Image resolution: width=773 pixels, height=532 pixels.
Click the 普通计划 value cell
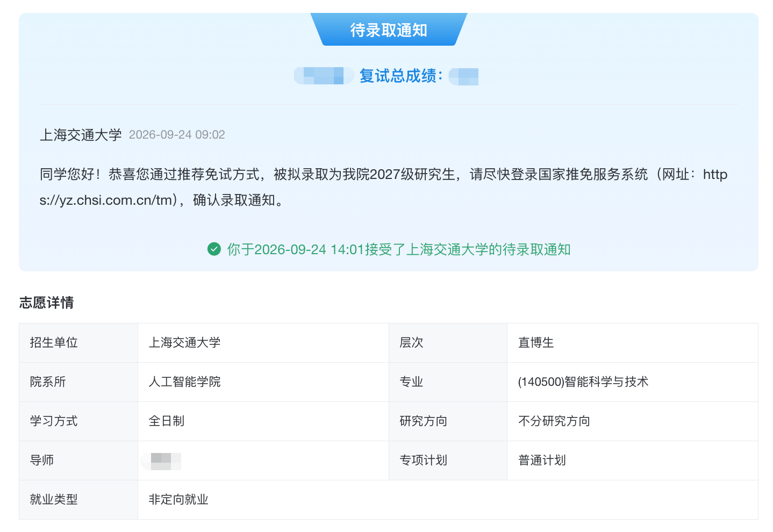tap(633, 461)
